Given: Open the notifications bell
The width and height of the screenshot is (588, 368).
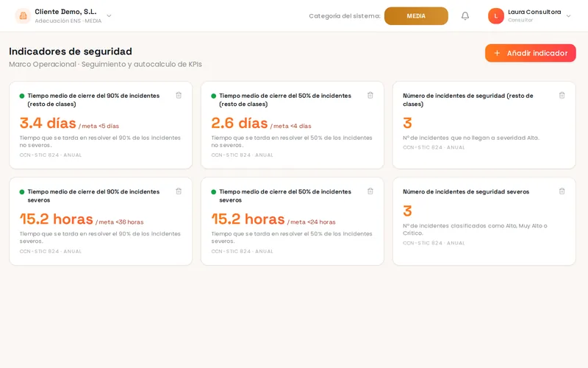Looking at the screenshot, I should click(465, 15).
